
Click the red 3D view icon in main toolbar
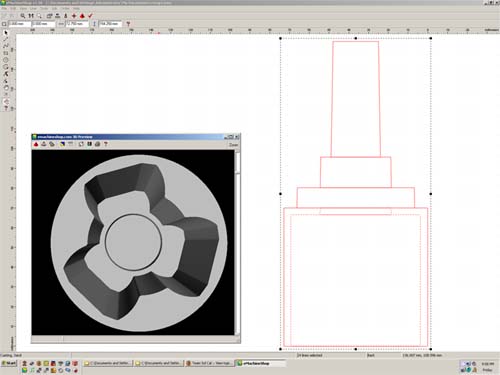pos(82,16)
